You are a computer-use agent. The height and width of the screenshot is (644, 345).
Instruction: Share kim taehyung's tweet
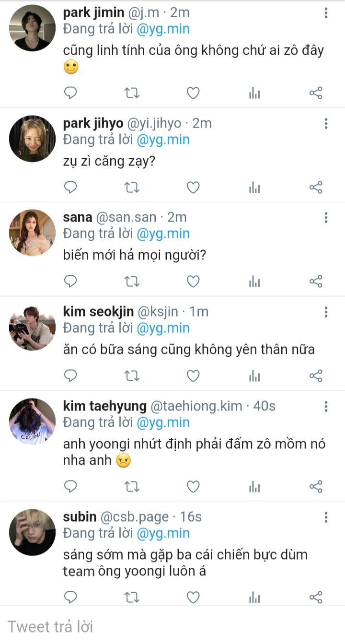(x=316, y=487)
